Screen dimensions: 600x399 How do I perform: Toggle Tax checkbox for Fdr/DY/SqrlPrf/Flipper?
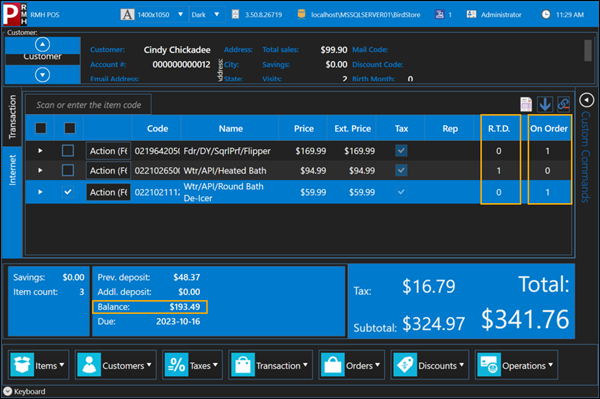click(401, 150)
